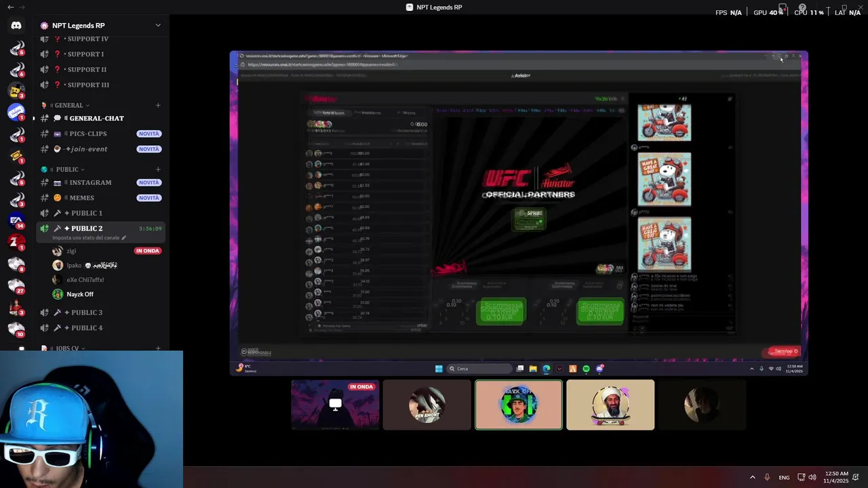The width and height of the screenshot is (868, 488).
Task: Open the server icon with badge 14
Action: pos(16,220)
